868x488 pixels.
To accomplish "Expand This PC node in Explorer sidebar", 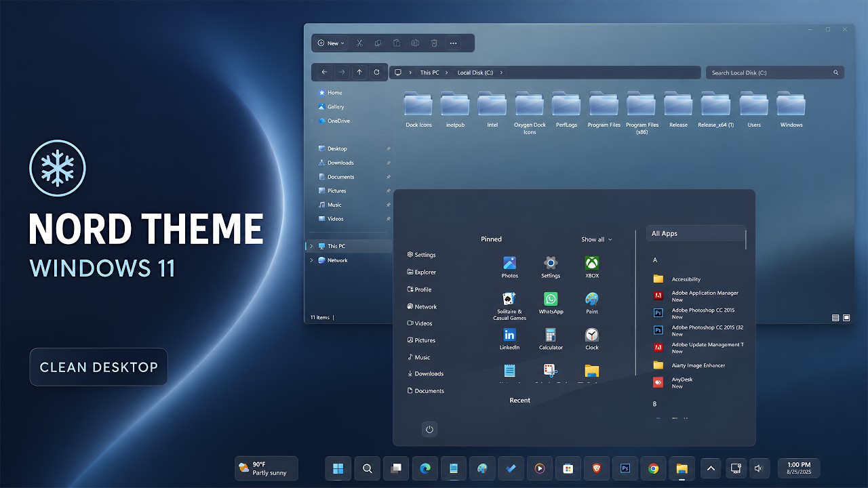I will (311, 246).
